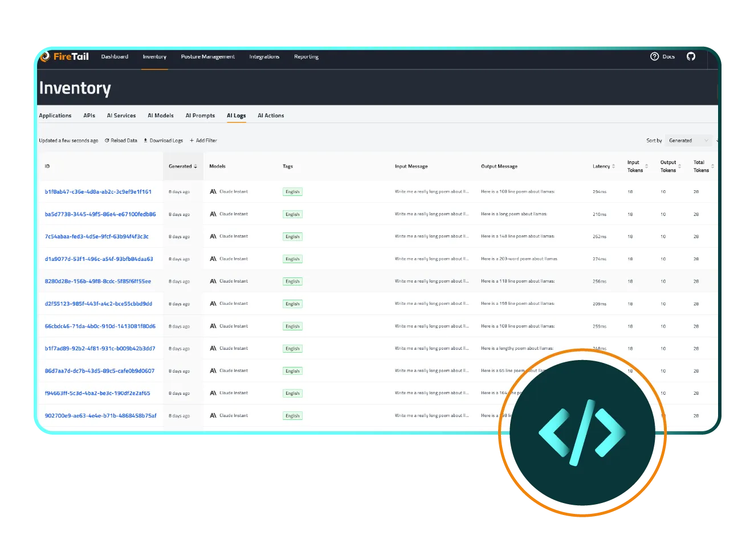Open the Sort by Generated dropdown
Screen dimensions: 750x560
688,141
